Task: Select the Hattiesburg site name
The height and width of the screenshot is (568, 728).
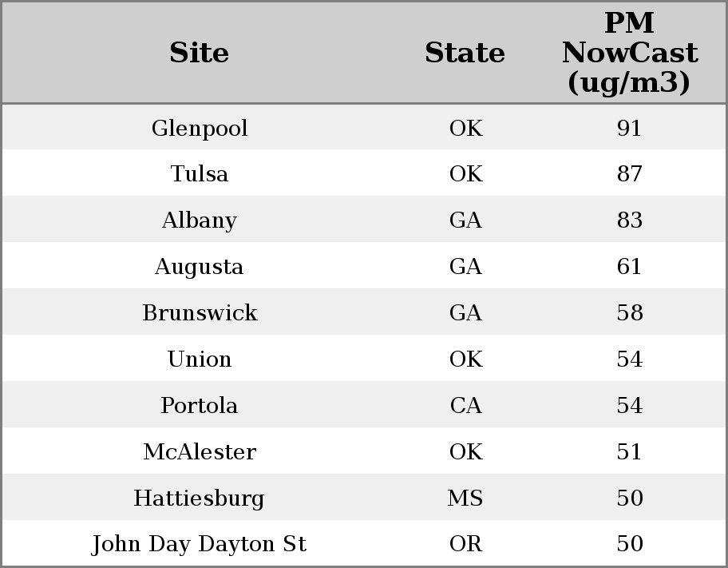Action: click(x=200, y=498)
